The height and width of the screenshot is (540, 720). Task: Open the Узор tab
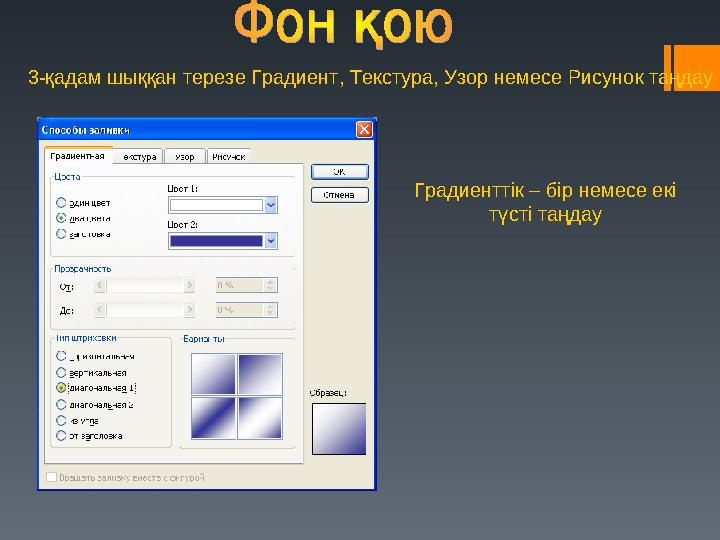185,157
